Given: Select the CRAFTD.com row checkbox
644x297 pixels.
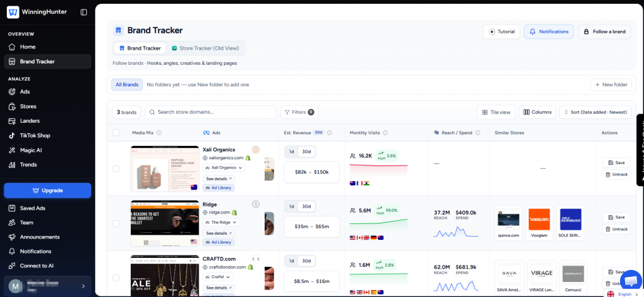Looking at the screenshot, I should 116,278.
